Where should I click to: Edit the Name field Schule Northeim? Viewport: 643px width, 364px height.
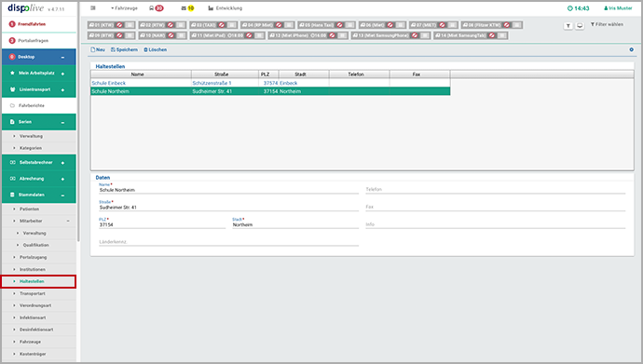pos(228,190)
